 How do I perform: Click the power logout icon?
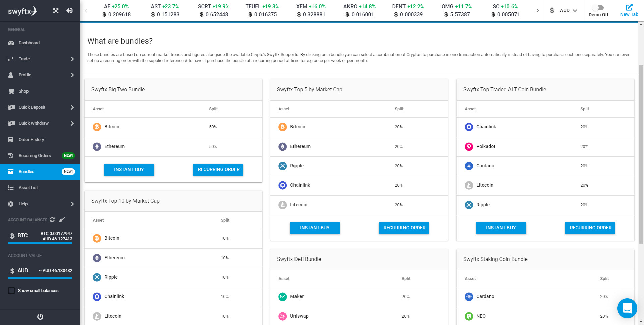click(x=40, y=317)
